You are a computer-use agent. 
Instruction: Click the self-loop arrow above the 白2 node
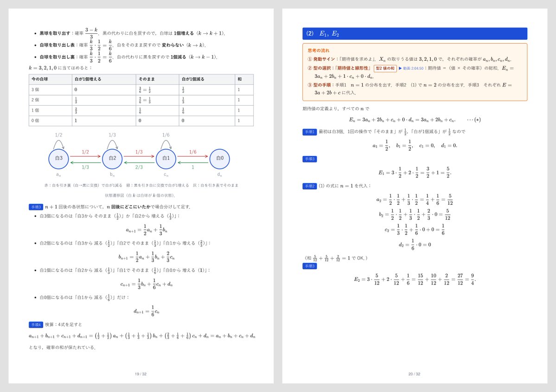112,144
